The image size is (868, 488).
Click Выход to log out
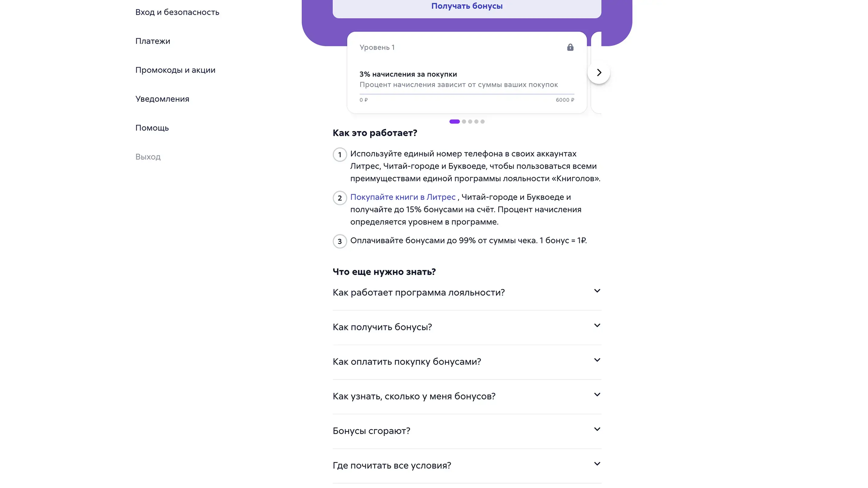point(148,157)
